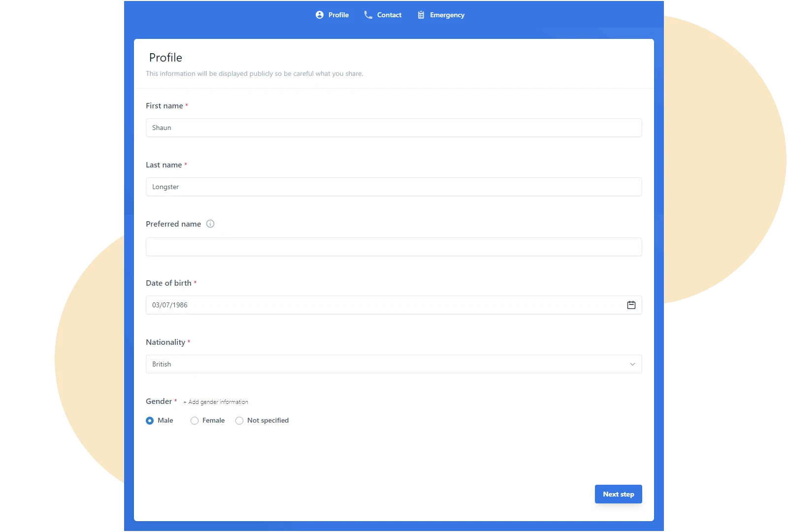Open the calendar picker for Date of birth

click(x=631, y=304)
